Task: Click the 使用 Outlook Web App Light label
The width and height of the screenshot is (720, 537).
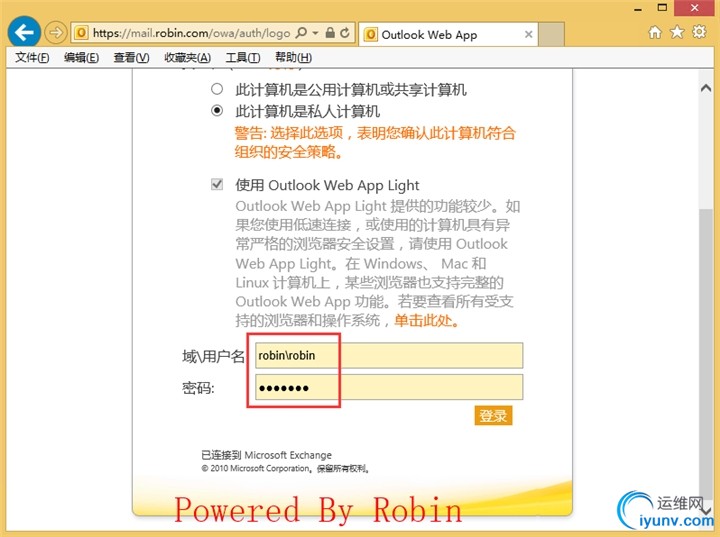Action: [327, 185]
